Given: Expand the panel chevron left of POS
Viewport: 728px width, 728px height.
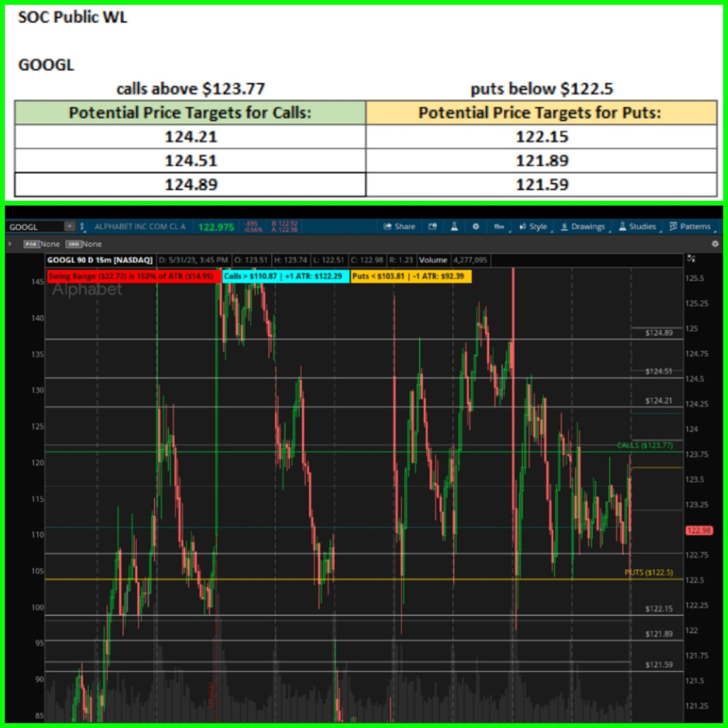Looking at the screenshot, I should [10, 244].
